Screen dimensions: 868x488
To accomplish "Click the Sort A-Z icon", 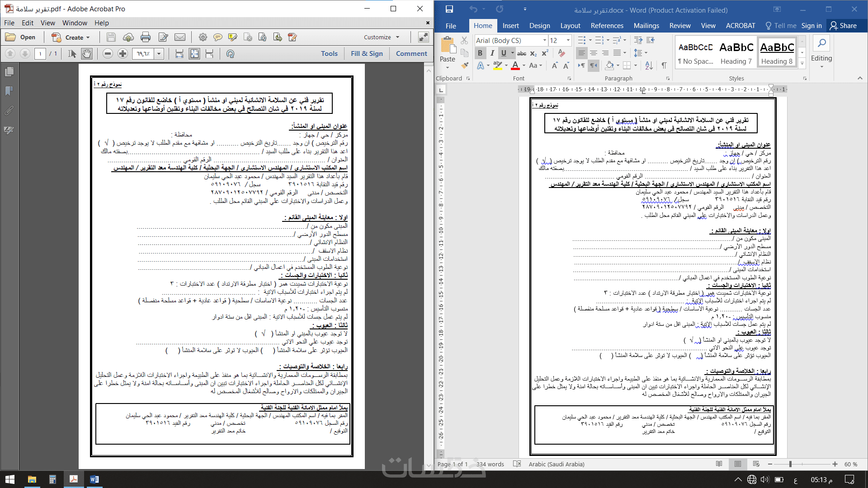I will pyautogui.click(x=649, y=66).
